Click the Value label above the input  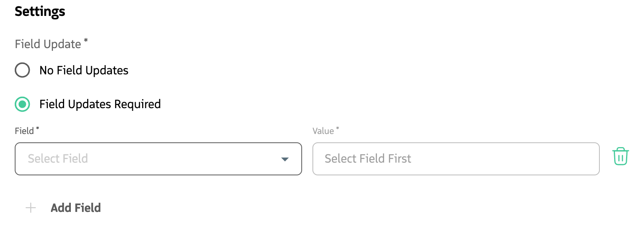pos(324,130)
